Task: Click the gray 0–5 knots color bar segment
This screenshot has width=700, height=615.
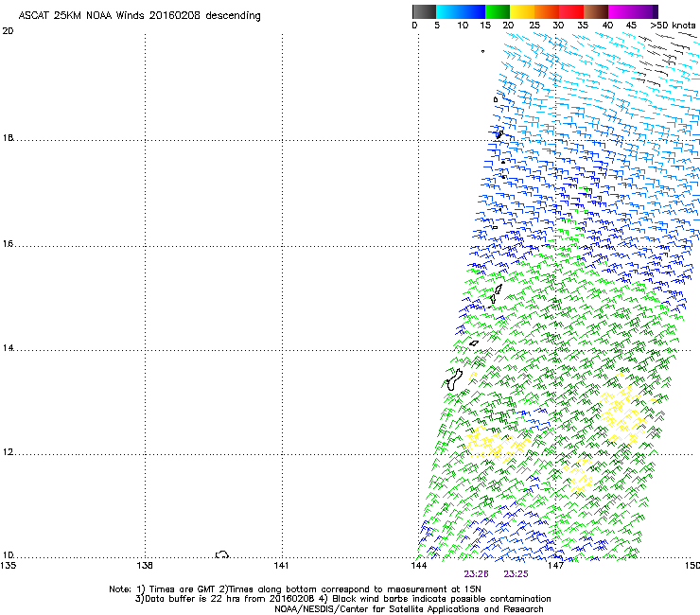Action: pyautogui.click(x=424, y=11)
